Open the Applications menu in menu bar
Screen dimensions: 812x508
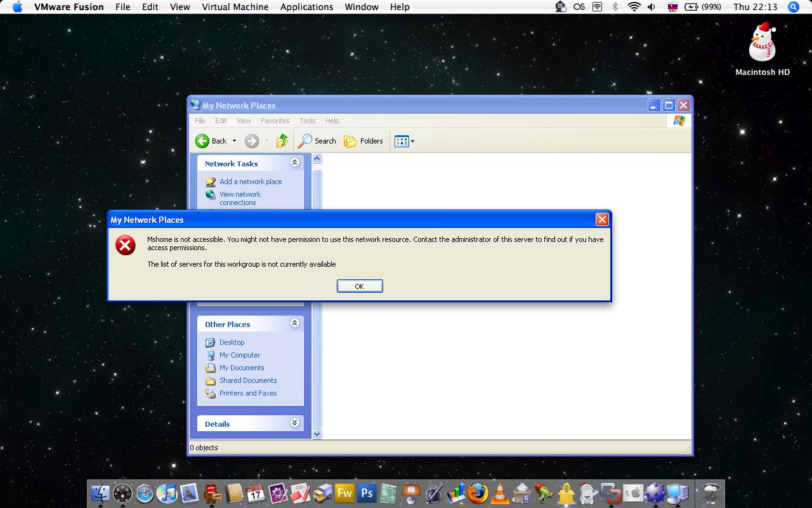coord(306,7)
